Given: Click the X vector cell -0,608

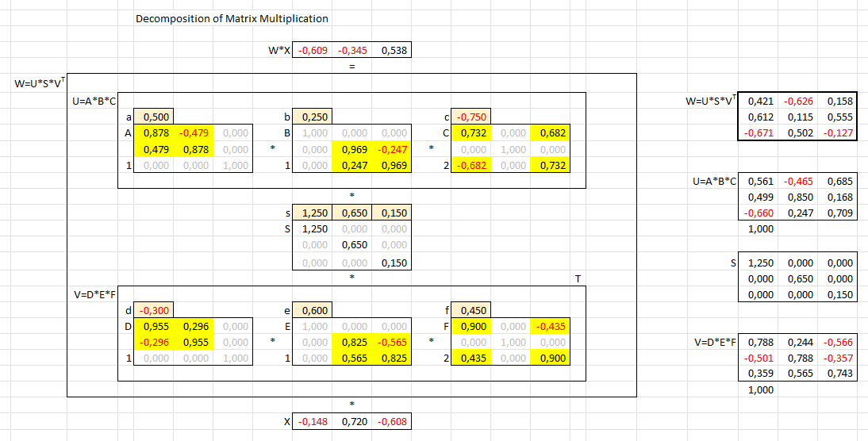Looking at the screenshot, I should (392, 422).
